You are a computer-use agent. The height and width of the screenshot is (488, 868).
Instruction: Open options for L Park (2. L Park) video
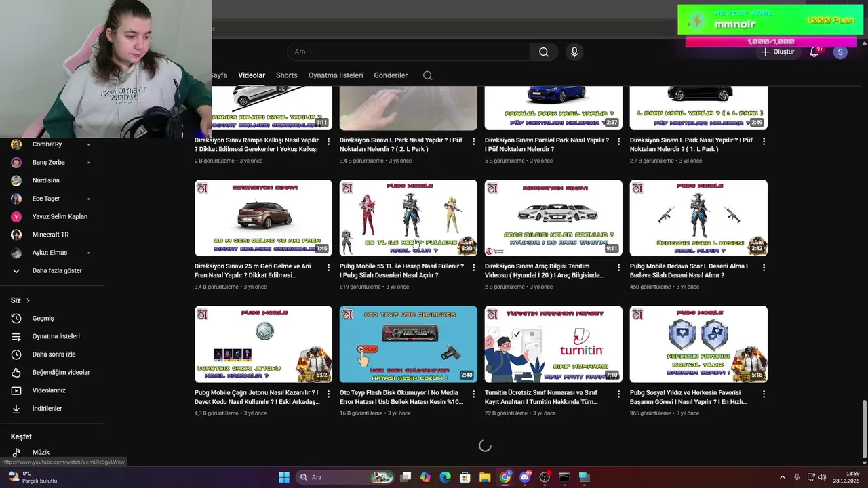[x=474, y=142]
